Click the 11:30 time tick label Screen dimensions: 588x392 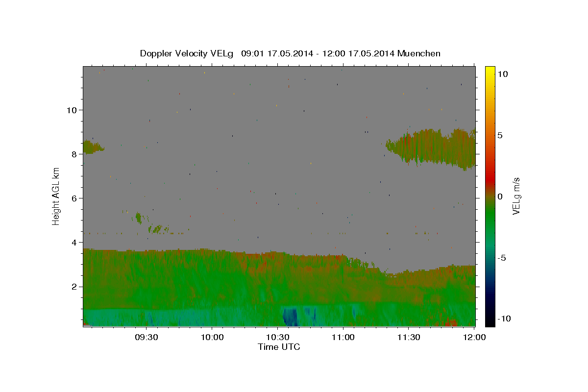pos(409,338)
